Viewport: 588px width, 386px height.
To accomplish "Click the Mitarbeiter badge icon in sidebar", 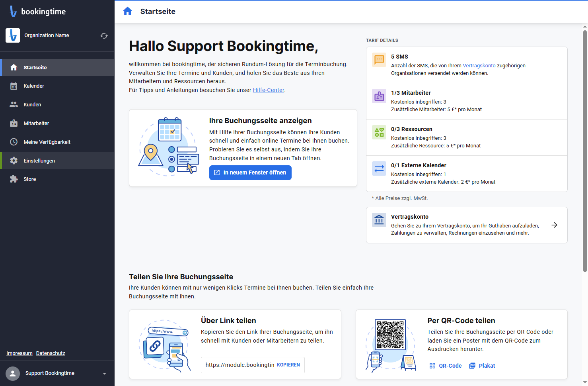I will [x=14, y=123].
